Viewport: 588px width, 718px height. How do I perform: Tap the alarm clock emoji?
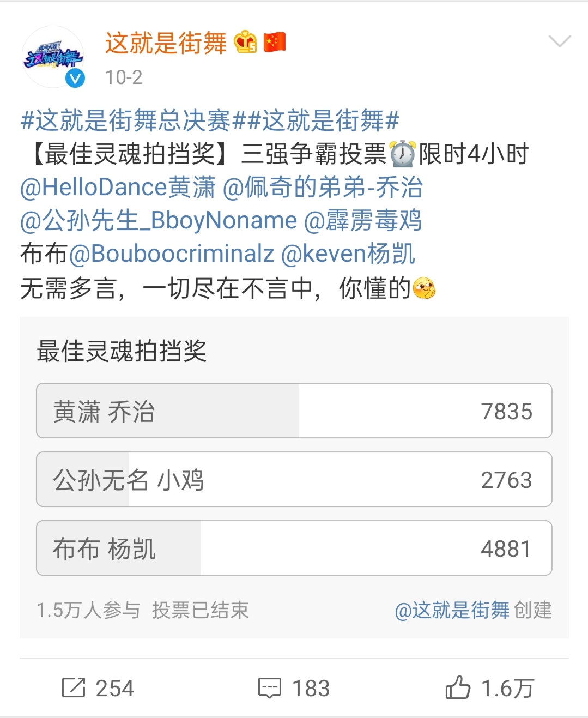403,154
